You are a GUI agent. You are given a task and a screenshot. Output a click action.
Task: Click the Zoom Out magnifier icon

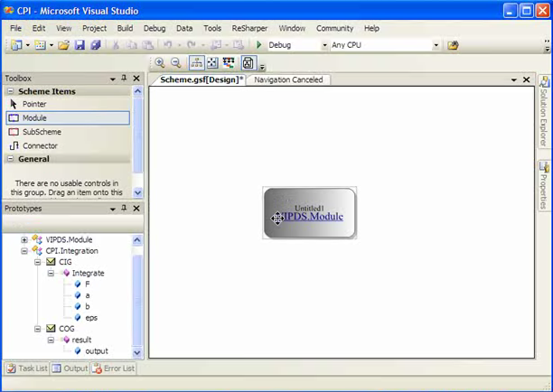(x=175, y=62)
